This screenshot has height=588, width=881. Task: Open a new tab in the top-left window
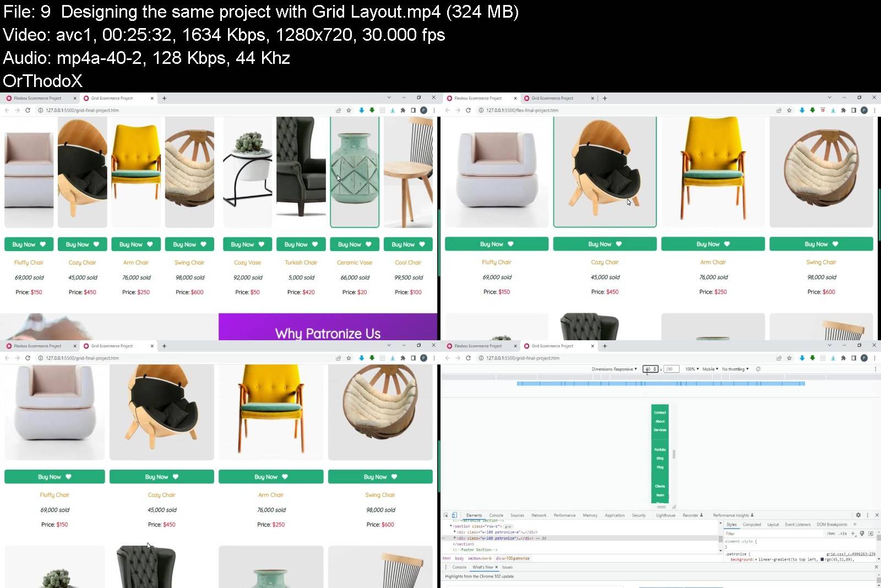pos(164,98)
